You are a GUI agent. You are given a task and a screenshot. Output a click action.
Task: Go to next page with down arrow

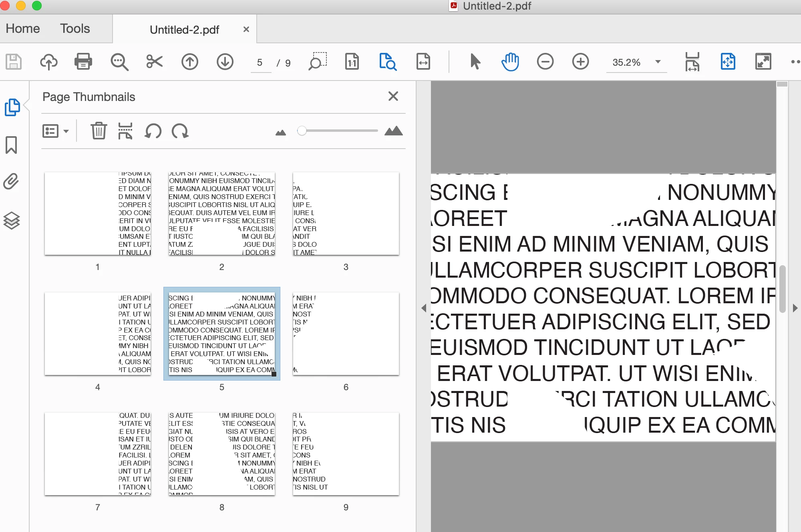pyautogui.click(x=225, y=62)
